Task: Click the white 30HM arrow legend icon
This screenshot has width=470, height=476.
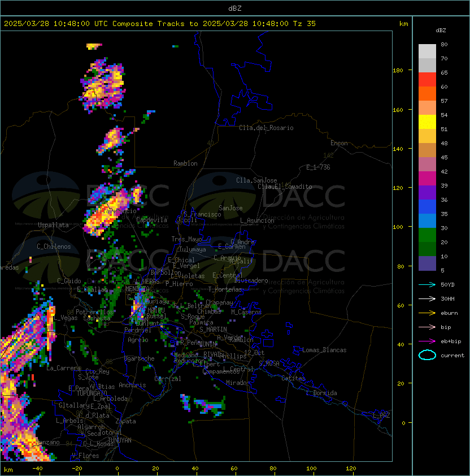Action: (x=427, y=298)
